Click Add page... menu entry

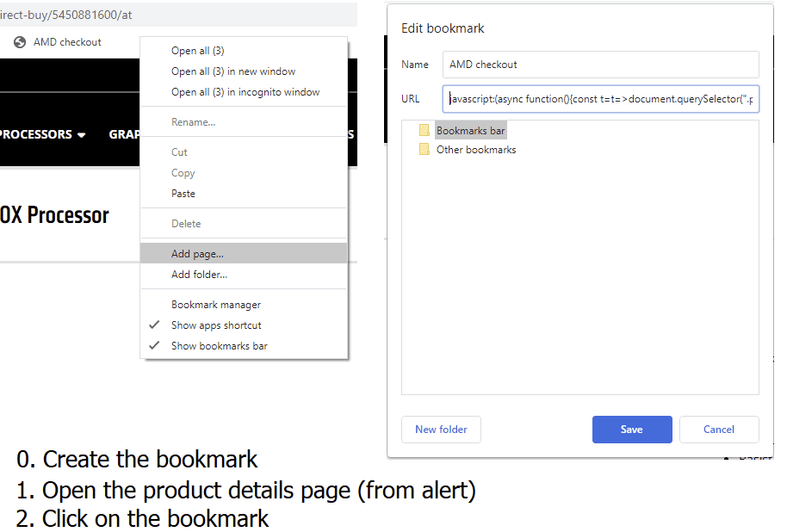pos(197,254)
